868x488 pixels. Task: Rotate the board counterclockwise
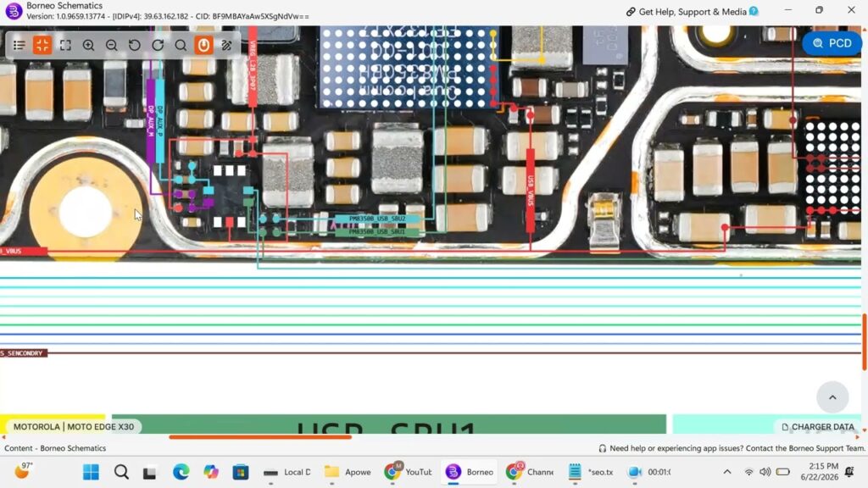(135, 46)
